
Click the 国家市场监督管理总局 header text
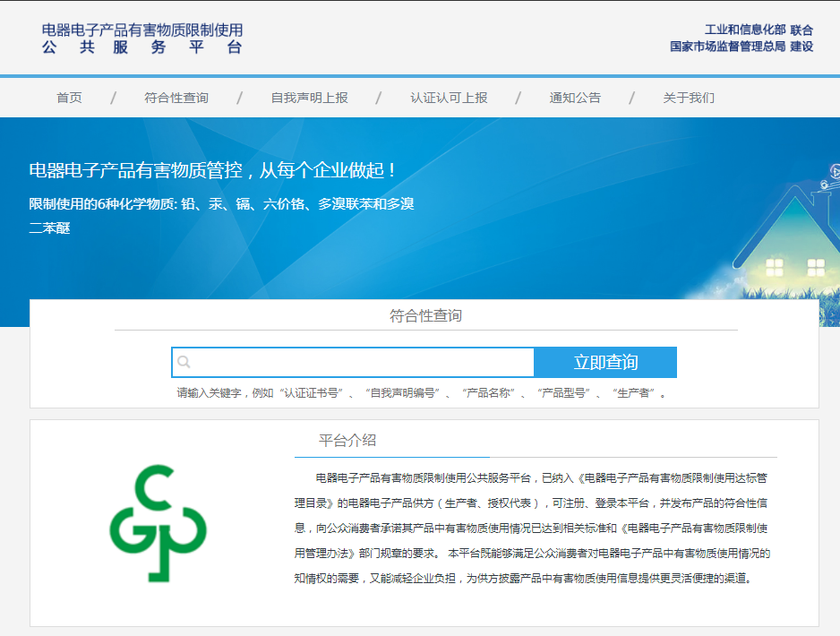click(727, 47)
